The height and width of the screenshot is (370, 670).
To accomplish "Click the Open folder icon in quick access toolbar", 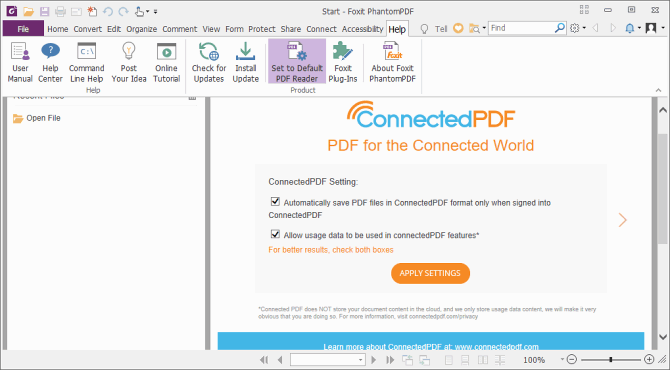I will [28, 12].
